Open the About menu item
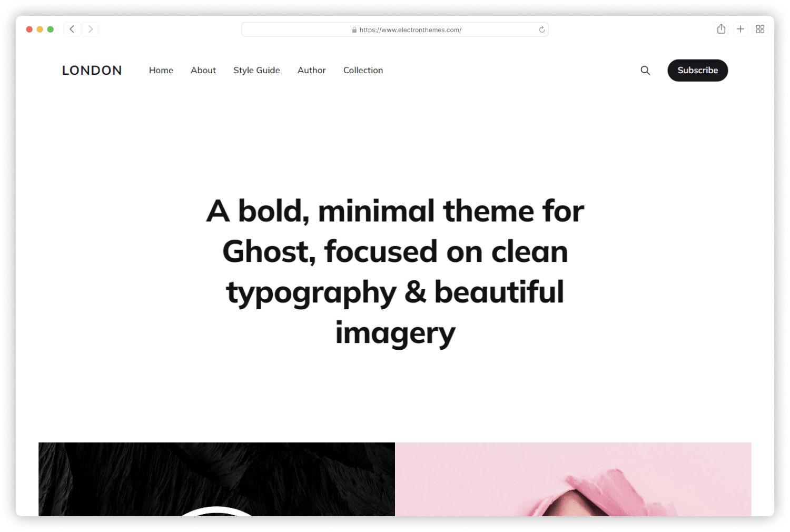The height and width of the screenshot is (532, 790). coord(203,70)
